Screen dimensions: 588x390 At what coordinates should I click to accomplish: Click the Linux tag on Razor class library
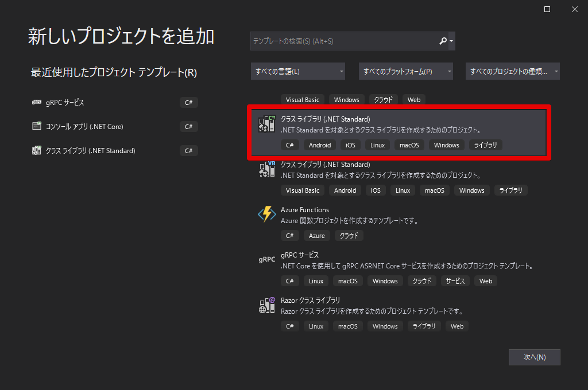tap(316, 326)
